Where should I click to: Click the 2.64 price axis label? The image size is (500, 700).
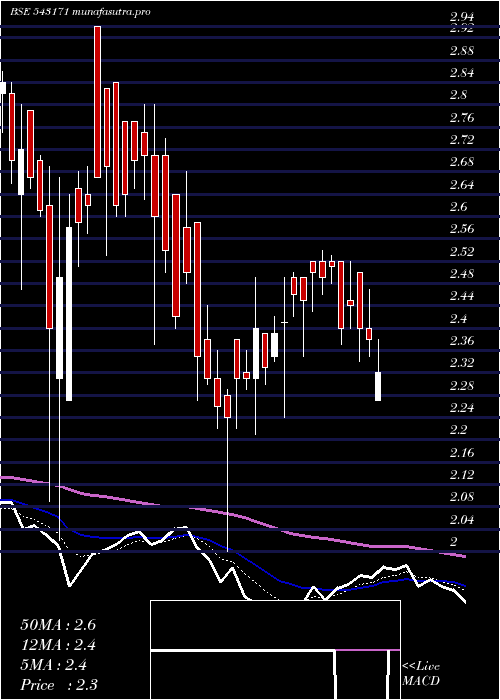(x=462, y=184)
